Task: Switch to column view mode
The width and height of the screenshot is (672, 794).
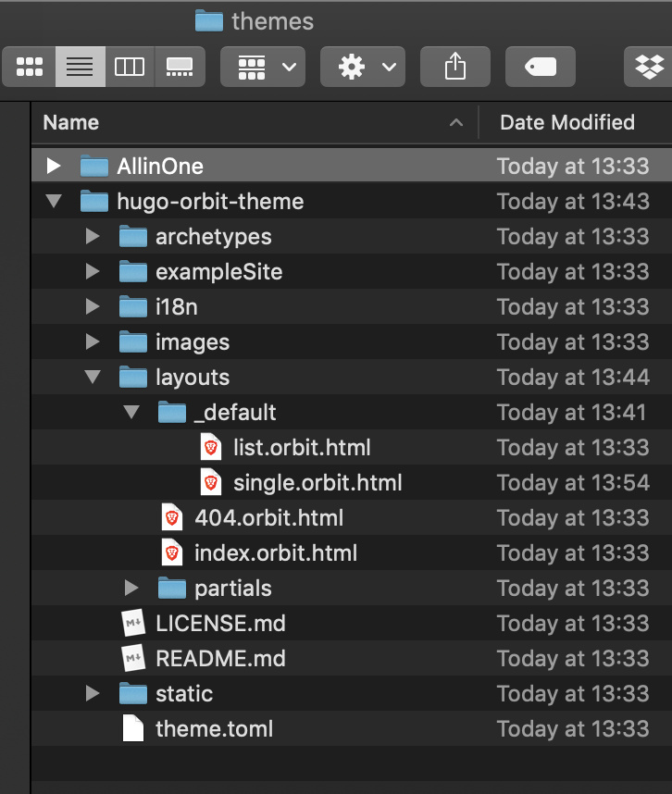Action: click(x=130, y=67)
